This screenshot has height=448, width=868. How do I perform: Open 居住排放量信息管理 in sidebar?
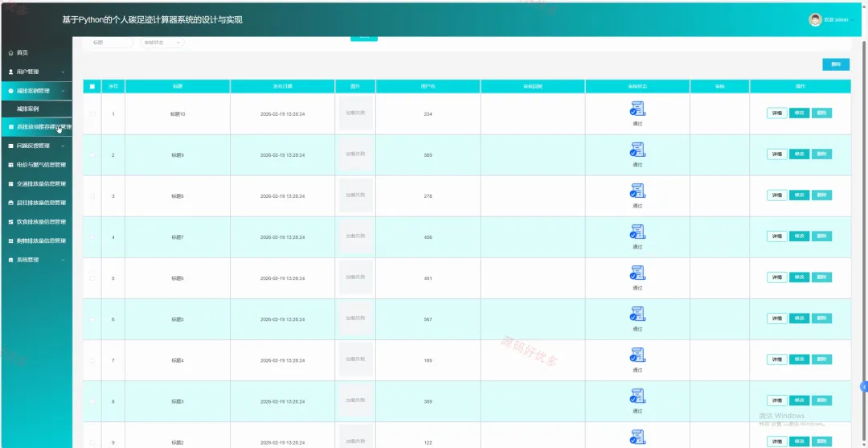click(x=36, y=203)
